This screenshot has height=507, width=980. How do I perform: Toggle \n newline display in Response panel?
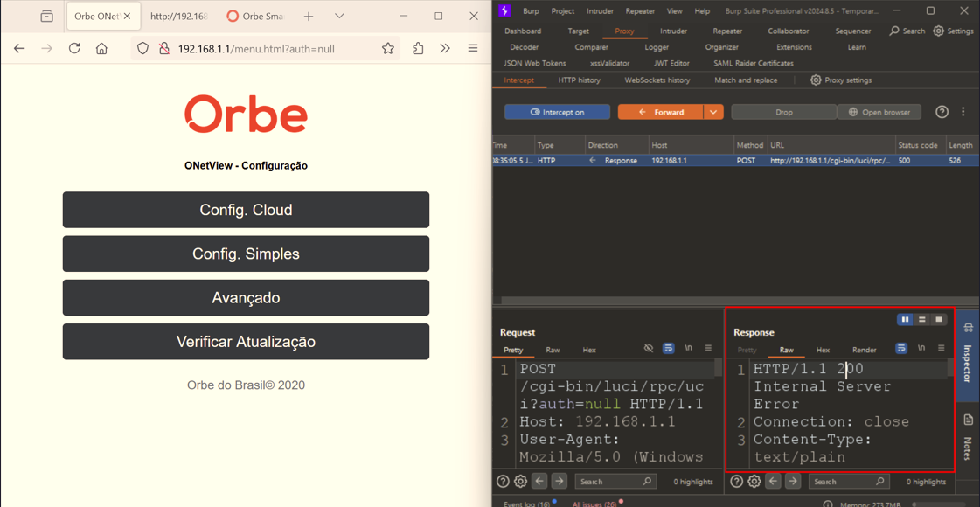(x=921, y=348)
